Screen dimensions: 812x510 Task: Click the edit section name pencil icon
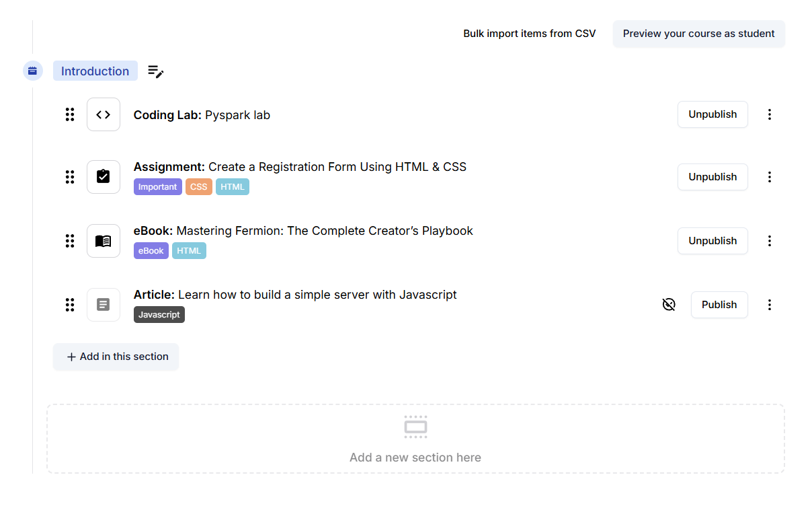pyautogui.click(x=155, y=71)
